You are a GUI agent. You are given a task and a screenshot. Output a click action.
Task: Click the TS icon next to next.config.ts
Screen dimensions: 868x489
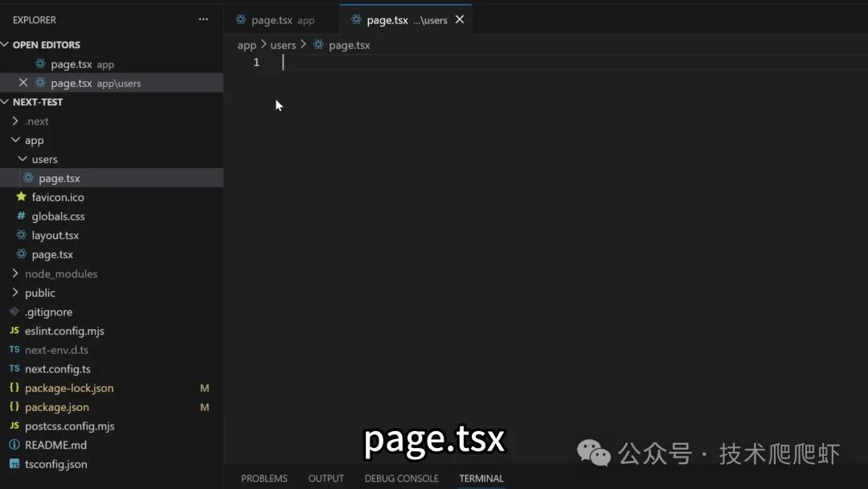[x=14, y=368]
